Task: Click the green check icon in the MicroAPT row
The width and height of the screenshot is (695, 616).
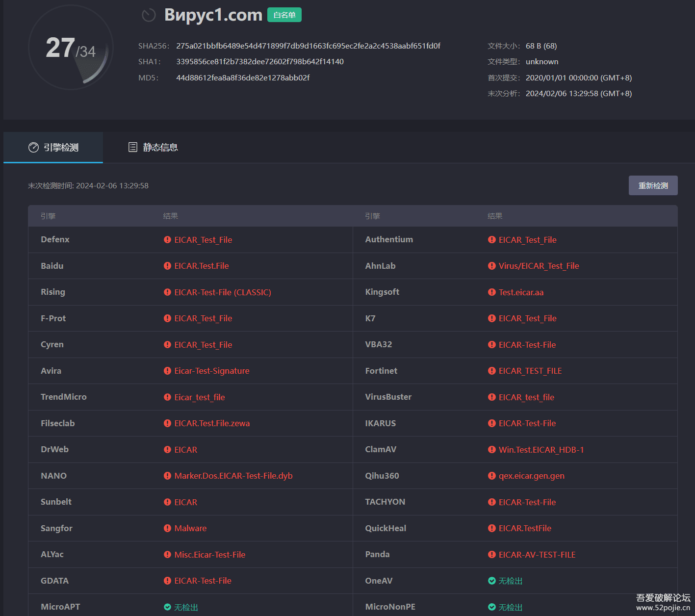Action: [168, 607]
